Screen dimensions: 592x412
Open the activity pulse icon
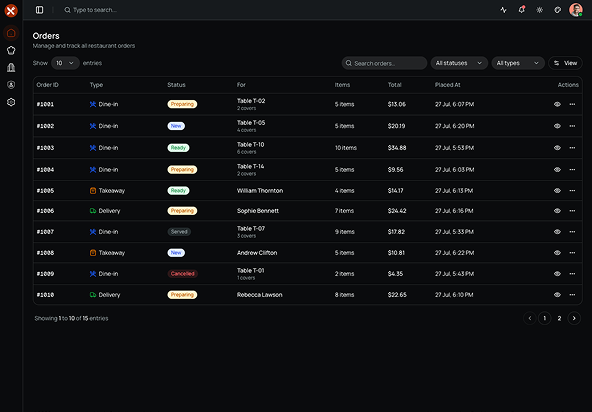[503, 10]
